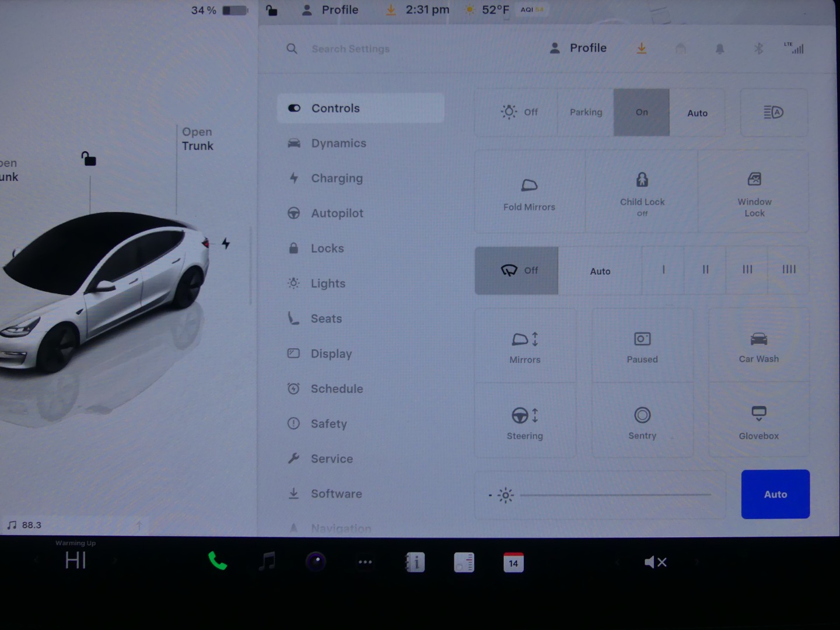840x630 pixels.
Task: Enable Car Wash mode
Action: click(758, 346)
